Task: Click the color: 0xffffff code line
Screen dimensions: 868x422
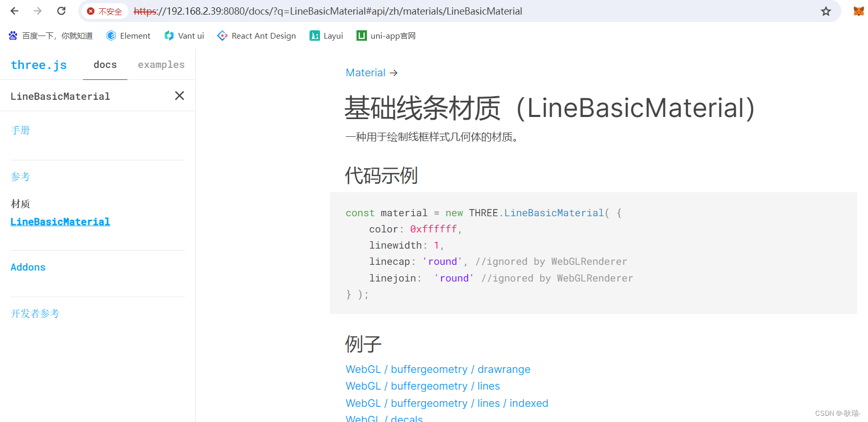Action: tap(415, 229)
